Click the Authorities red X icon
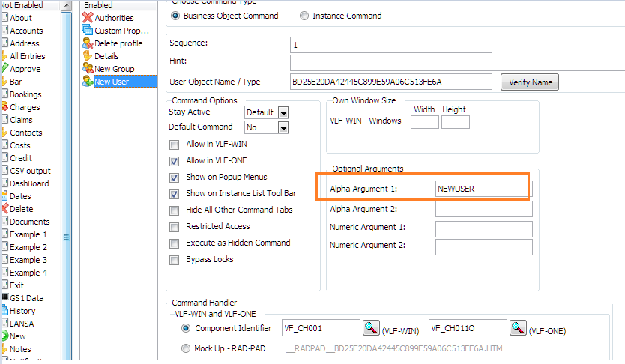 [88, 18]
